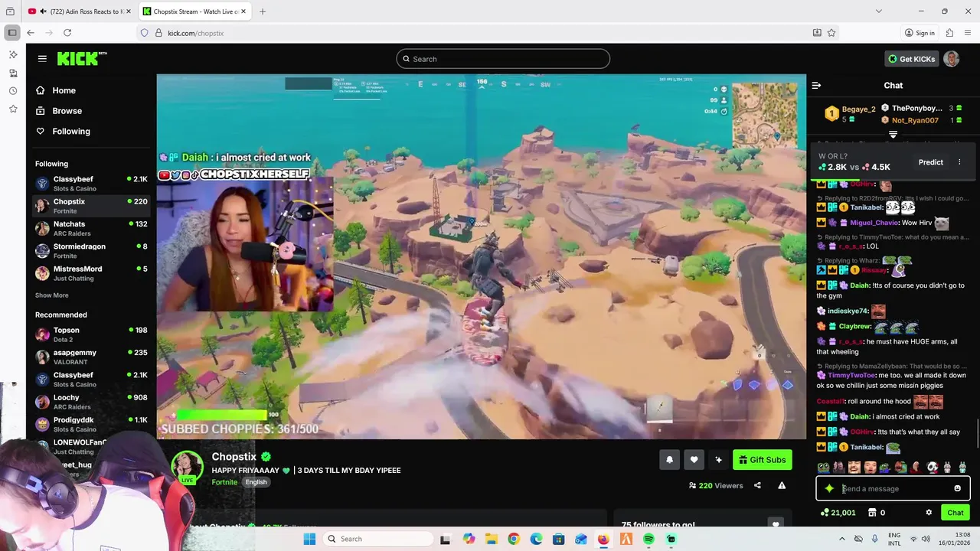Click the Firefox bookmark star icon
The width and height of the screenshot is (980, 551).
tap(831, 33)
